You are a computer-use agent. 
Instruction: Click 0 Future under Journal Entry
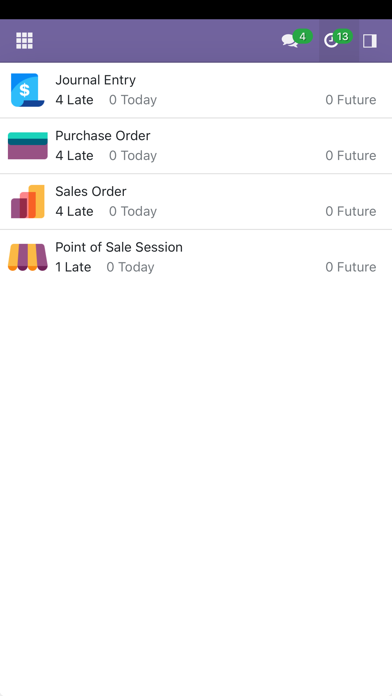click(x=351, y=100)
